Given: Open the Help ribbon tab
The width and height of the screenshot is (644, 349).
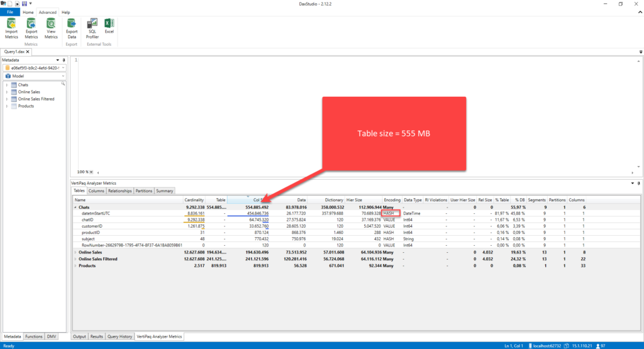Looking at the screenshot, I should click(65, 13).
